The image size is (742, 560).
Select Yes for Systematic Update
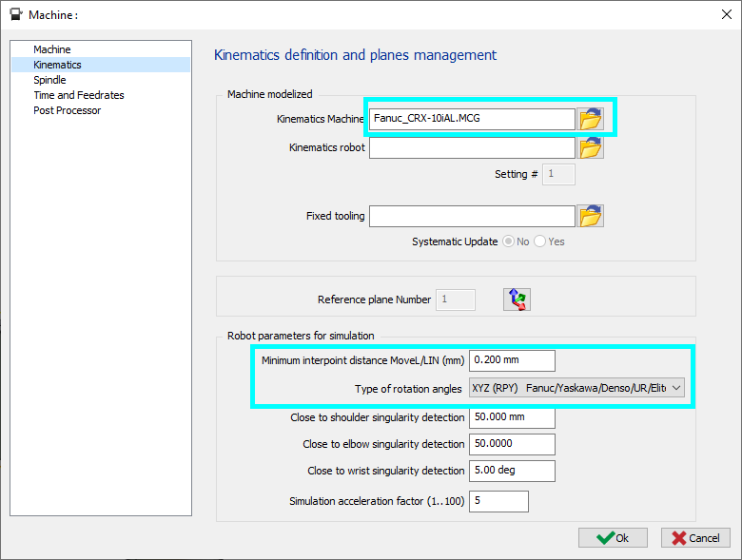(540, 241)
